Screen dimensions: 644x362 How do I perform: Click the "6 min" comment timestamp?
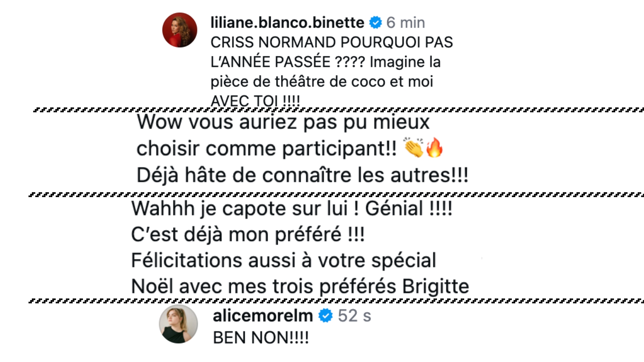(406, 23)
